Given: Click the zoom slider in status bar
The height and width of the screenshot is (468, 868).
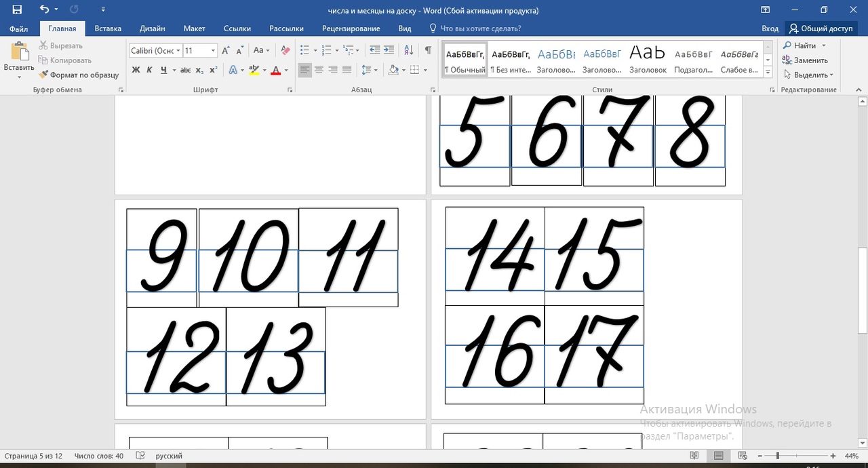Looking at the screenshot, I should tap(778, 456).
